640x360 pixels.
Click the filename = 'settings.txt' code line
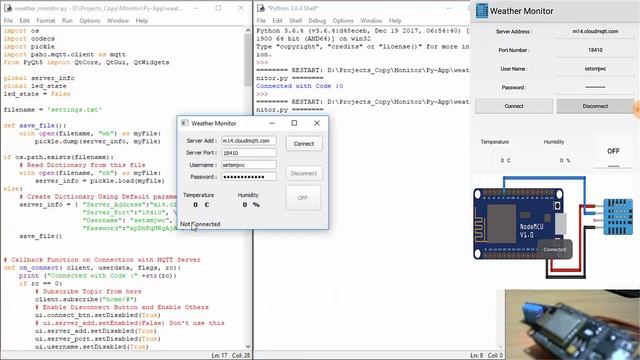click(53, 110)
